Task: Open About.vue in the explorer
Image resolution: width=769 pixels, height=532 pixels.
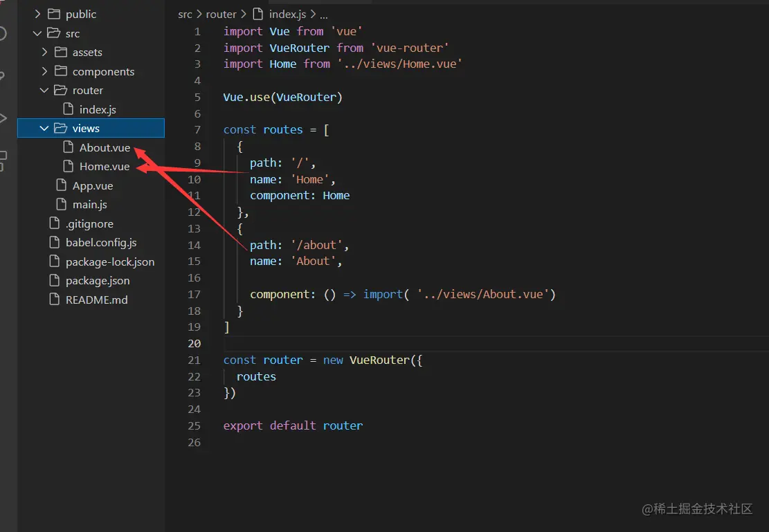Action: [105, 147]
